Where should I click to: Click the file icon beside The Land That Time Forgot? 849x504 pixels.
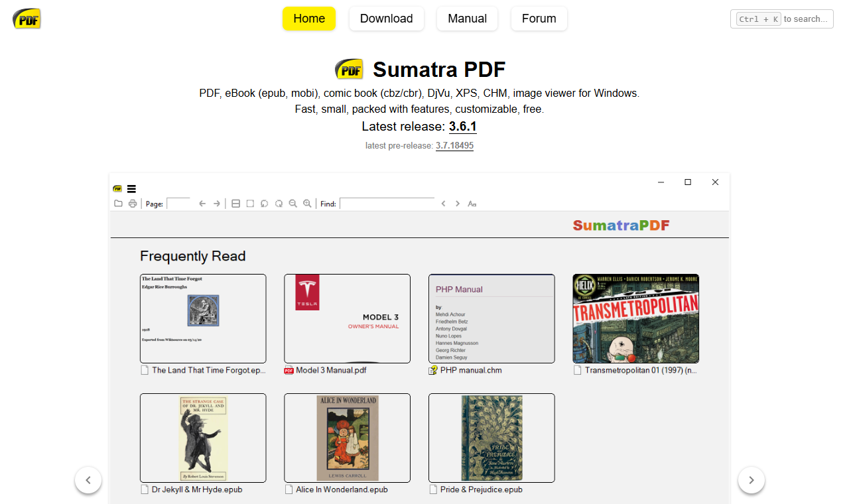(x=145, y=370)
